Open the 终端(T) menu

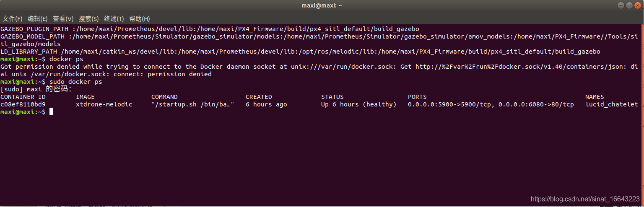pyautogui.click(x=114, y=19)
